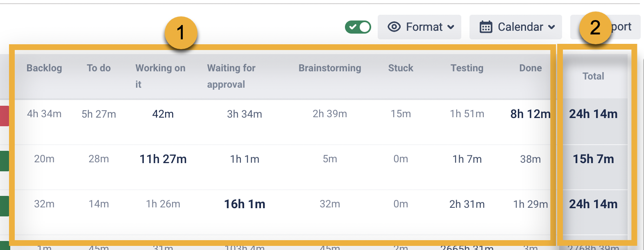Open the Calendar dropdown arrow

coord(552,27)
